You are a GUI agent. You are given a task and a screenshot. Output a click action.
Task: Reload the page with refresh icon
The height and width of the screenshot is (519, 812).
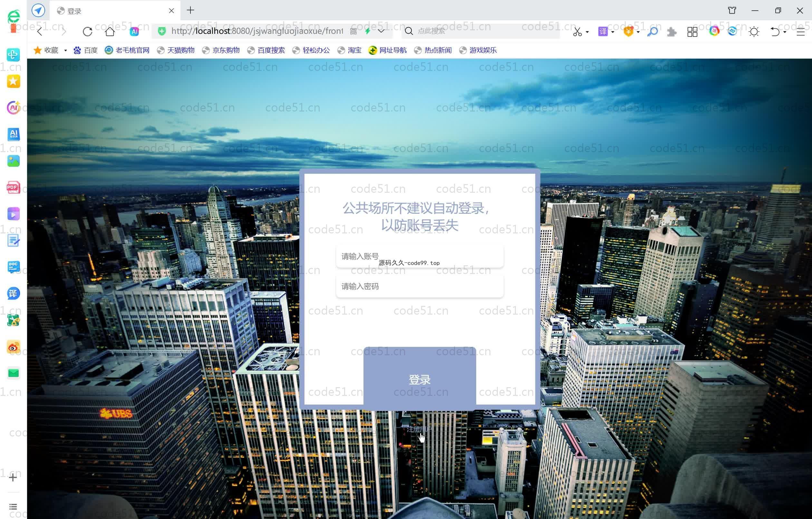[x=87, y=31]
